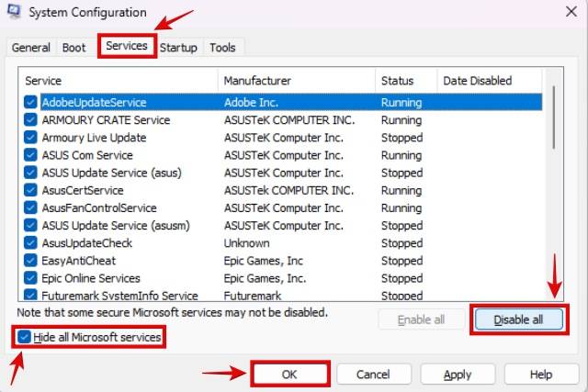588x392 pixels.
Task: Uncheck Epic Online Services checkbox
Action: [30, 278]
